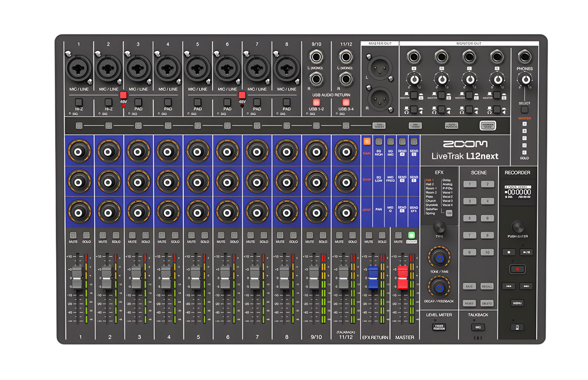Click the MONITOR OUT A volume knob

coord(414,80)
